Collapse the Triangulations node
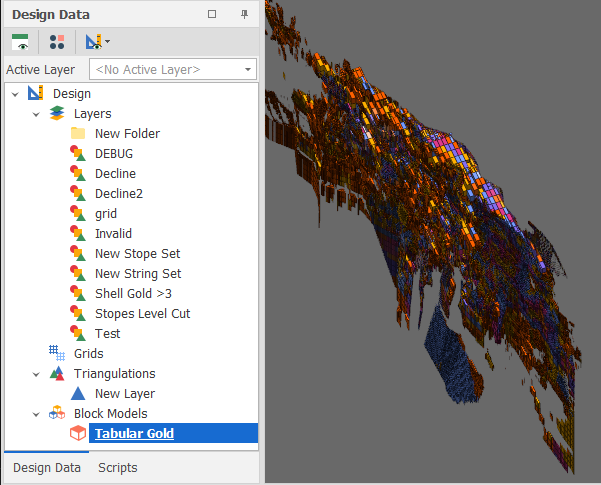Image resolution: width=601 pixels, height=485 pixels. point(36,374)
